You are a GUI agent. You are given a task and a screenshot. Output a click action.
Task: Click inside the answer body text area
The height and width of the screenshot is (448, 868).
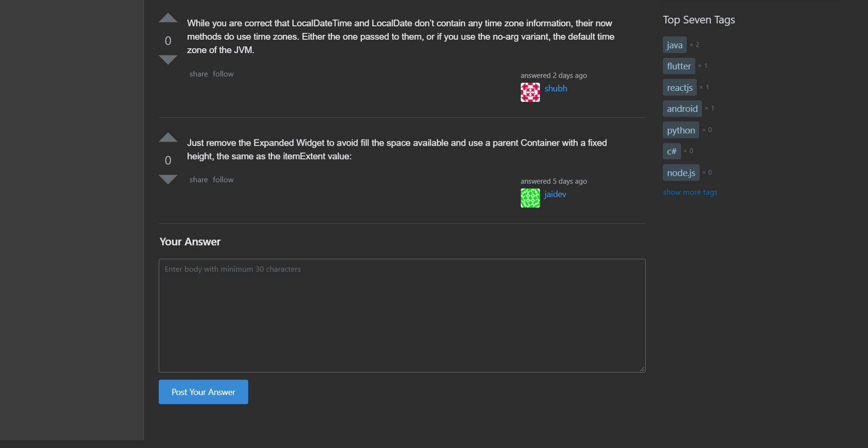click(402, 316)
